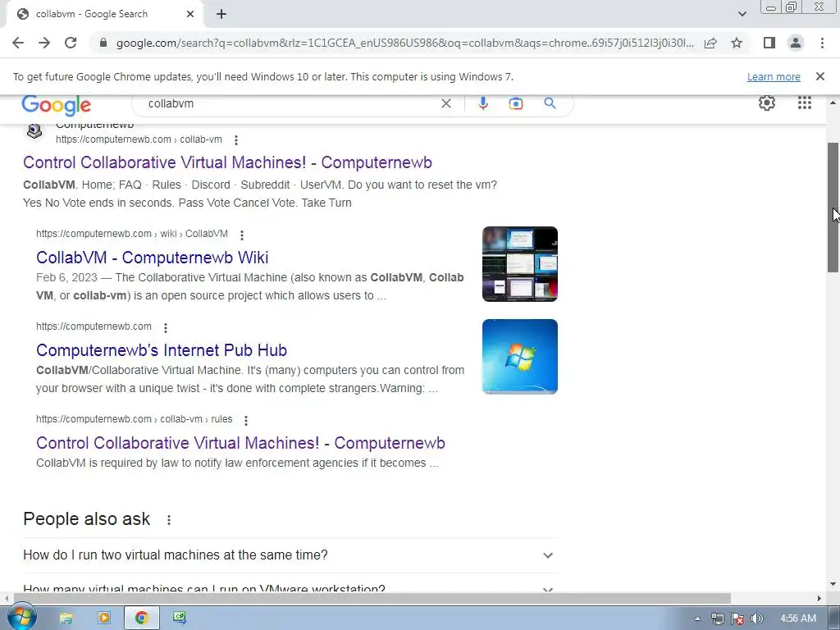Open Chrome's three-dot main menu
840x630 pixels.
822,43
